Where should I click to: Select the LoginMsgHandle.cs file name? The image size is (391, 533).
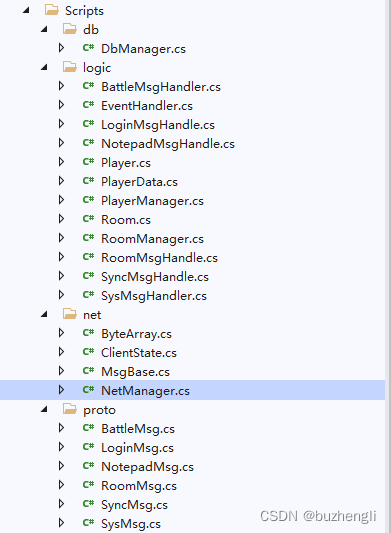pyautogui.click(x=158, y=125)
